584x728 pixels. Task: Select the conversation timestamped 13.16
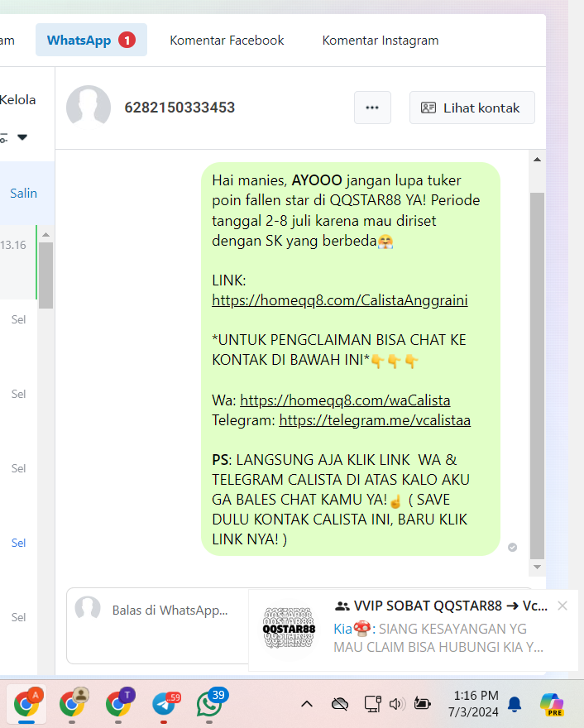pos(18,262)
